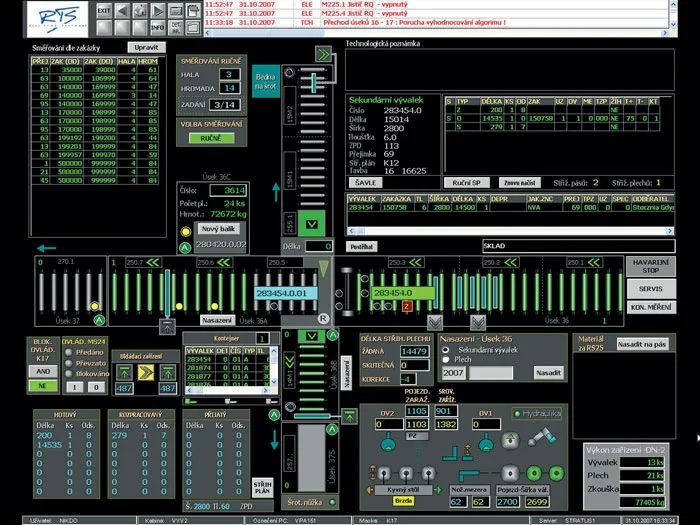Select the Sekundární vývalek radio option
Viewport: 700px width, 525px height.
[446, 350]
